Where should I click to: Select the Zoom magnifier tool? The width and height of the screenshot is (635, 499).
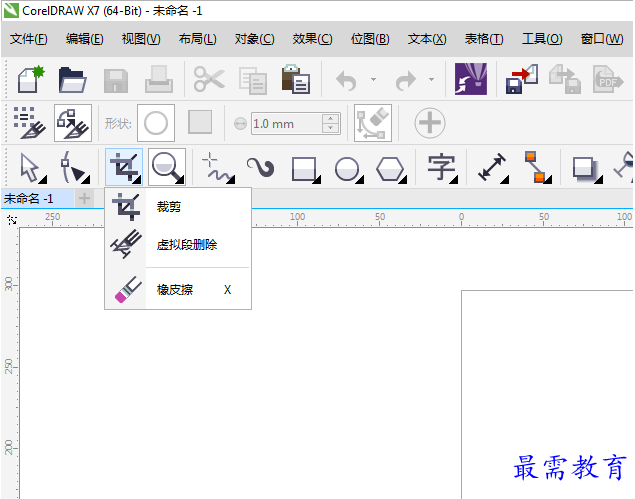(x=167, y=167)
